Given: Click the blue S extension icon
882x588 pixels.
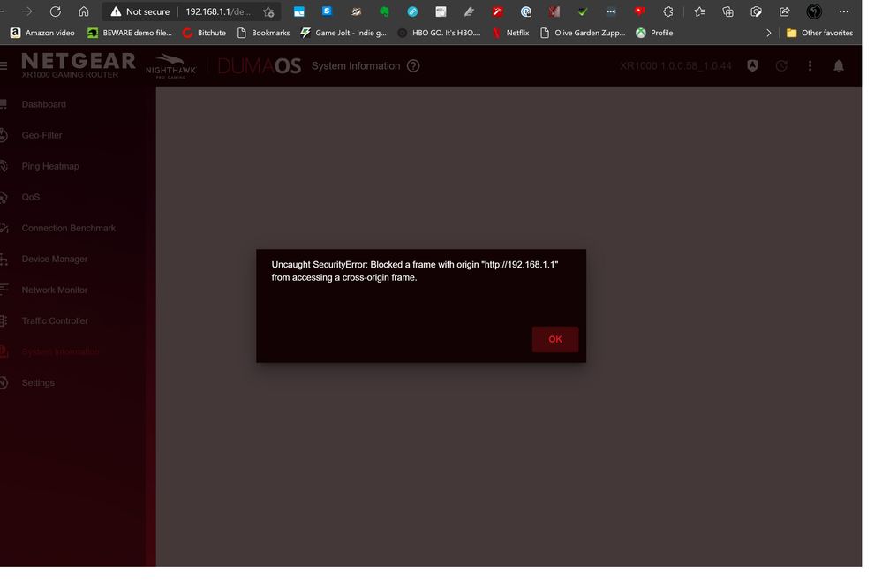Looking at the screenshot, I should point(327,11).
